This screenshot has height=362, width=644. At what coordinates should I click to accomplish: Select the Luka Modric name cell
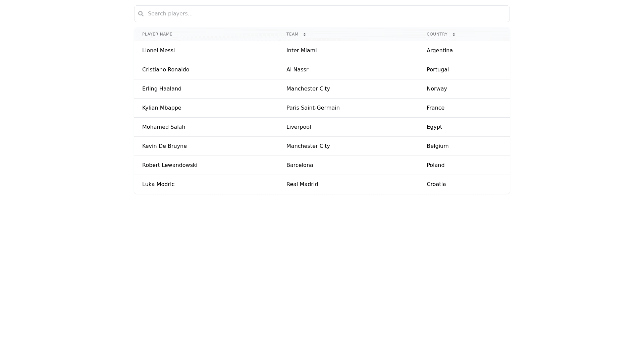click(158, 184)
